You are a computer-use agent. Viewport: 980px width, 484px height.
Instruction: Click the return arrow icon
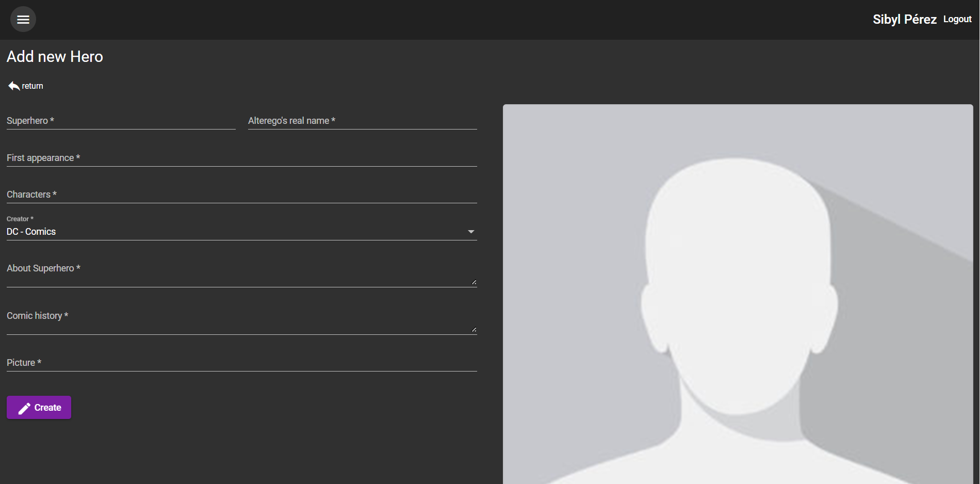(x=14, y=86)
